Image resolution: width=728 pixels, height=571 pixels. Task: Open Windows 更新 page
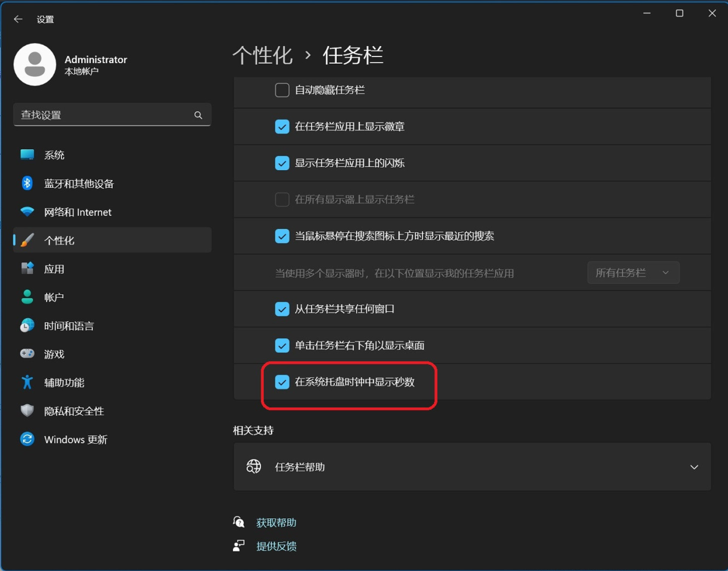(112, 439)
